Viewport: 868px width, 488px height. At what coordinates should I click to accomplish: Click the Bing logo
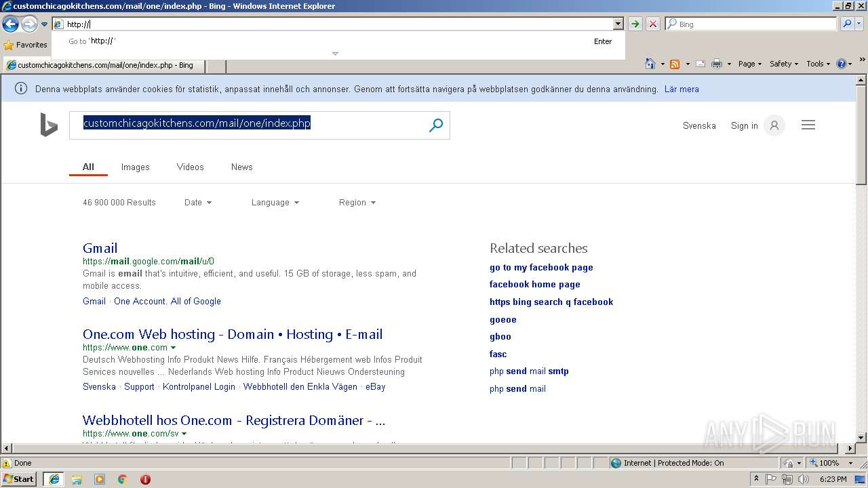click(49, 125)
